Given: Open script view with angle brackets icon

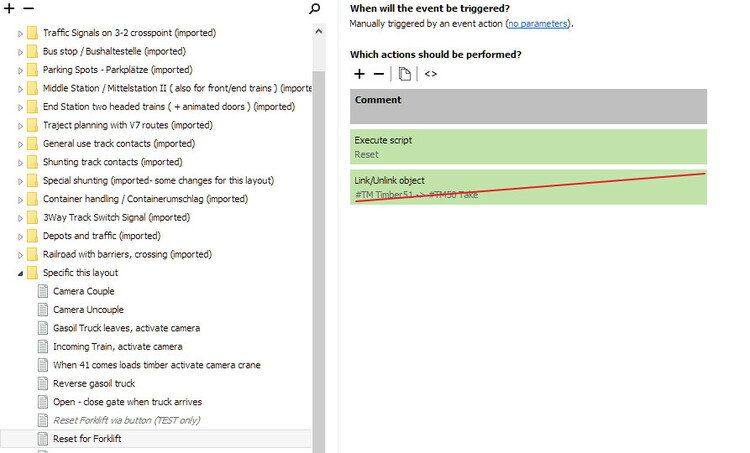Looking at the screenshot, I should click(x=431, y=74).
